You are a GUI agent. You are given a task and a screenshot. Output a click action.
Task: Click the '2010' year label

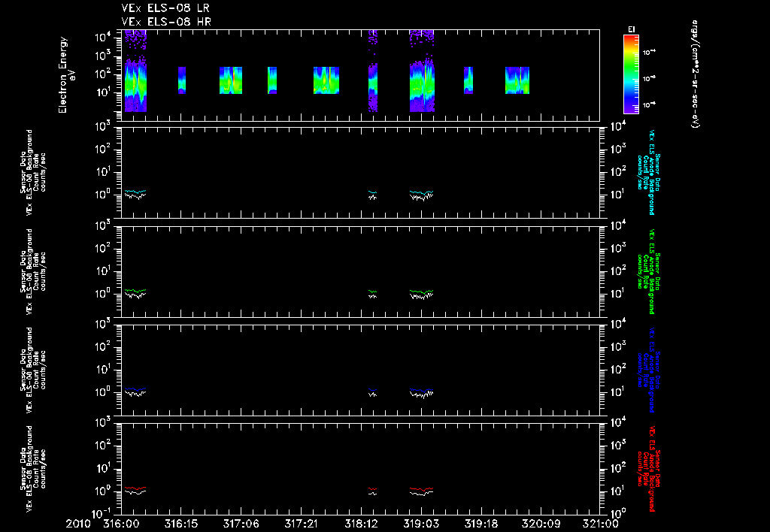pos(78,524)
